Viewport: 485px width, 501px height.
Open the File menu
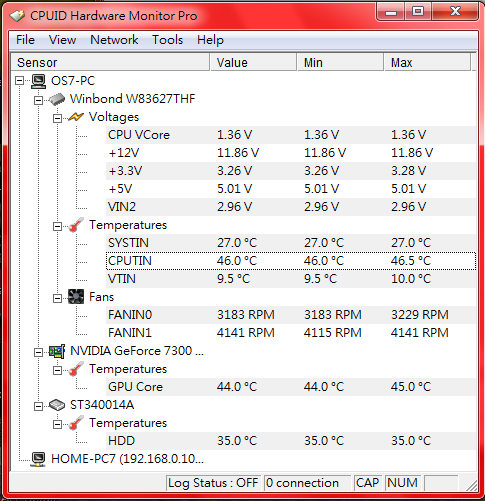coord(25,40)
